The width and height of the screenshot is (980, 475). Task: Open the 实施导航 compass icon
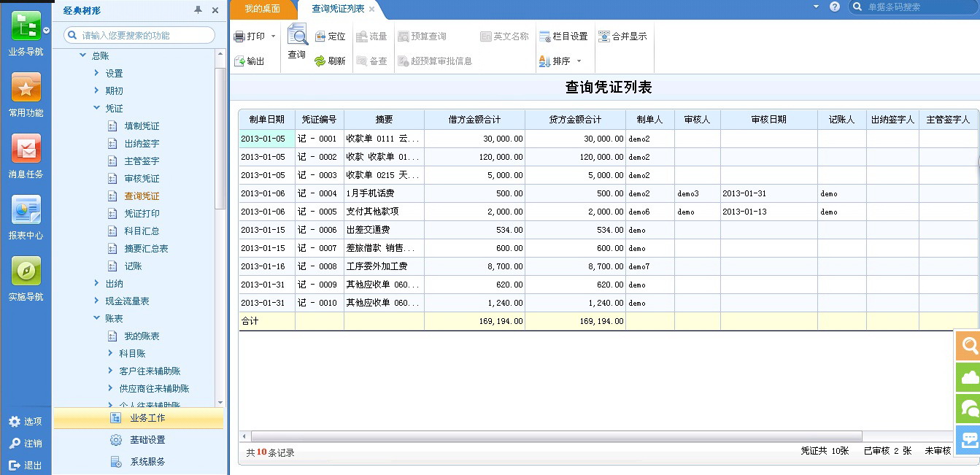[26, 271]
